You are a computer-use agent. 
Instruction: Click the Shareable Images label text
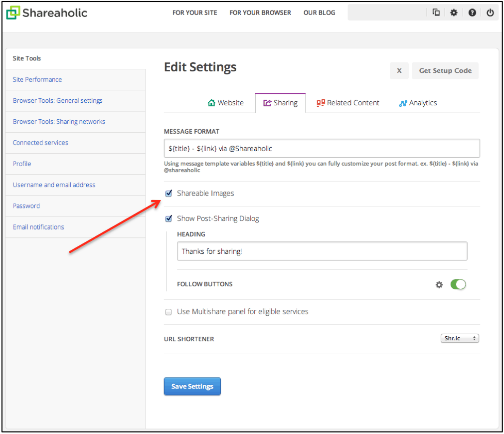pyautogui.click(x=205, y=194)
